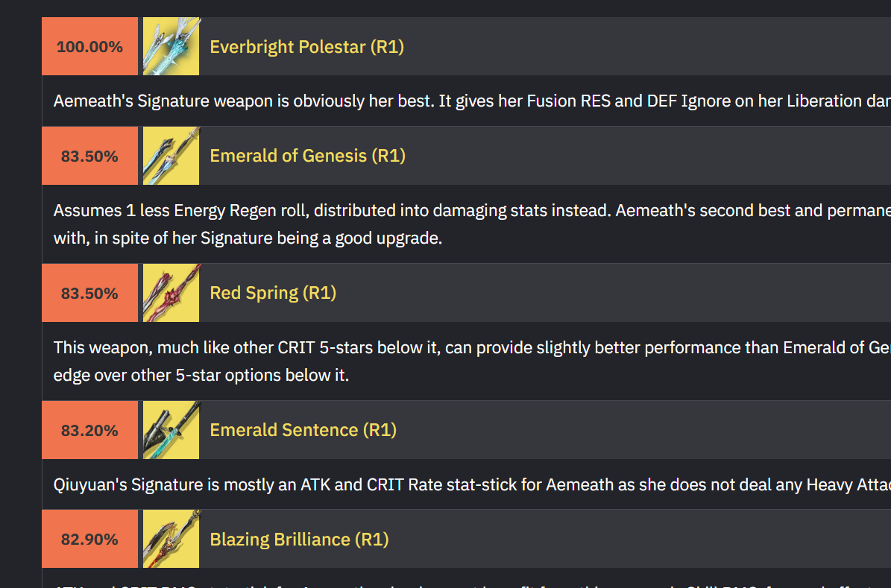Click the Emerald Sentence weapon icon
The height and width of the screenshot is (588, 891).
[x=171, y=430]
